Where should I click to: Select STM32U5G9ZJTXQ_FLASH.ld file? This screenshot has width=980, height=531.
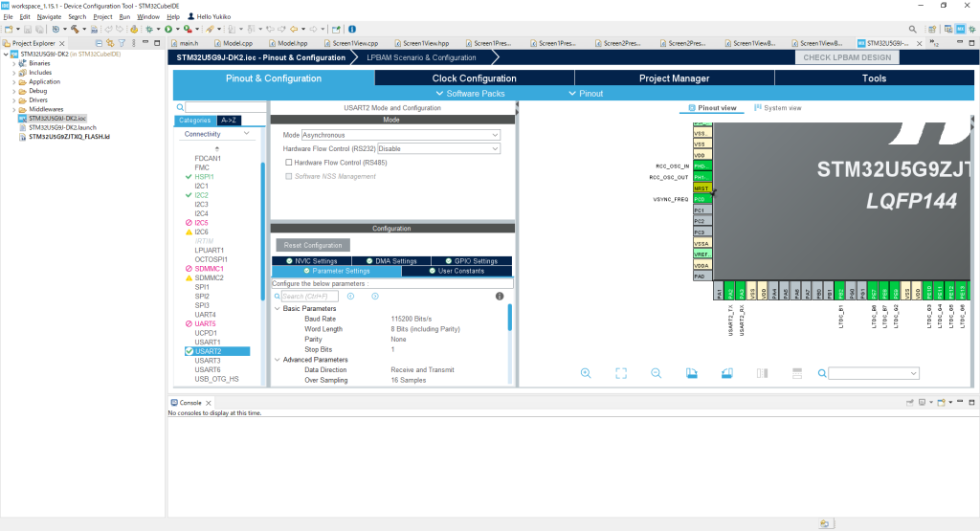pos(69,136)
